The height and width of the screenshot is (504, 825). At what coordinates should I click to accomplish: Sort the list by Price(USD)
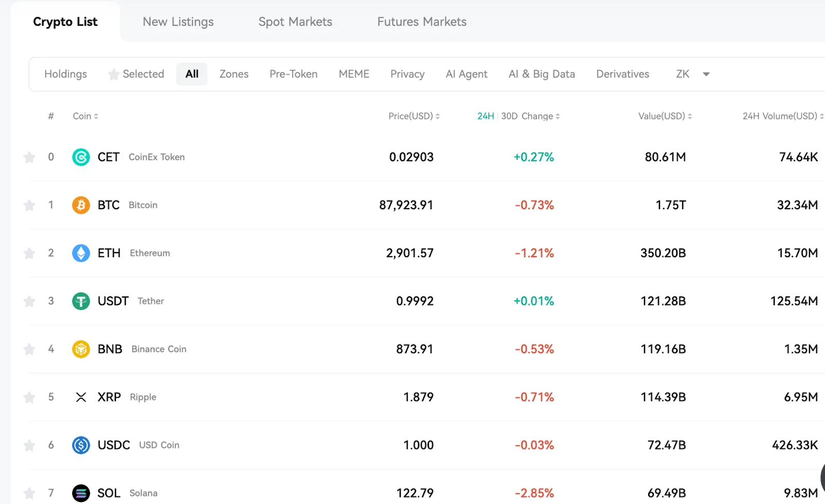click(x=414, y=116)
